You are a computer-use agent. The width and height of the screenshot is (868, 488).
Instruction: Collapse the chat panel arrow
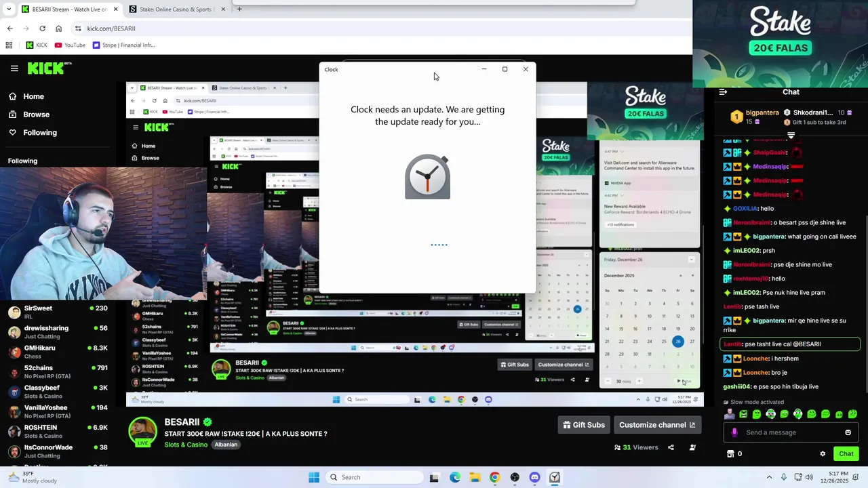(x=723, y=92)
